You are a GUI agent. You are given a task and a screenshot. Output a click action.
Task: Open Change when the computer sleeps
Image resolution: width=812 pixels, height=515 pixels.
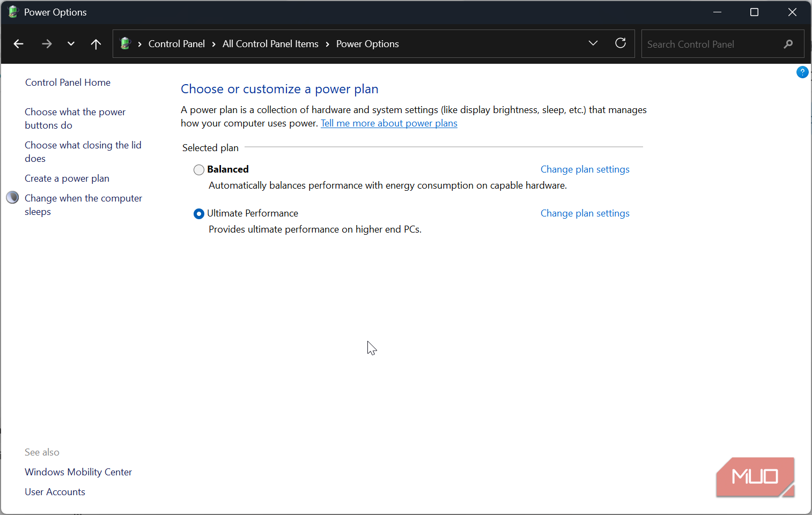click(x=83, y=205)
